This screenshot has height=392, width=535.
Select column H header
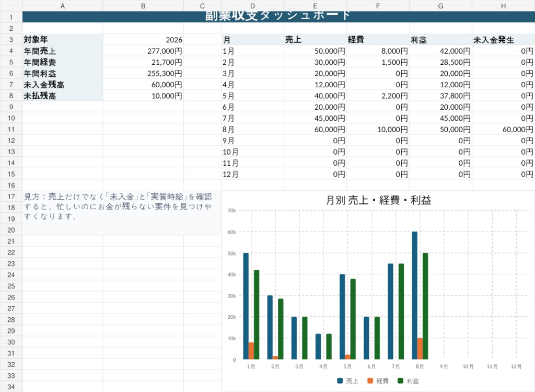coord(503,6)
